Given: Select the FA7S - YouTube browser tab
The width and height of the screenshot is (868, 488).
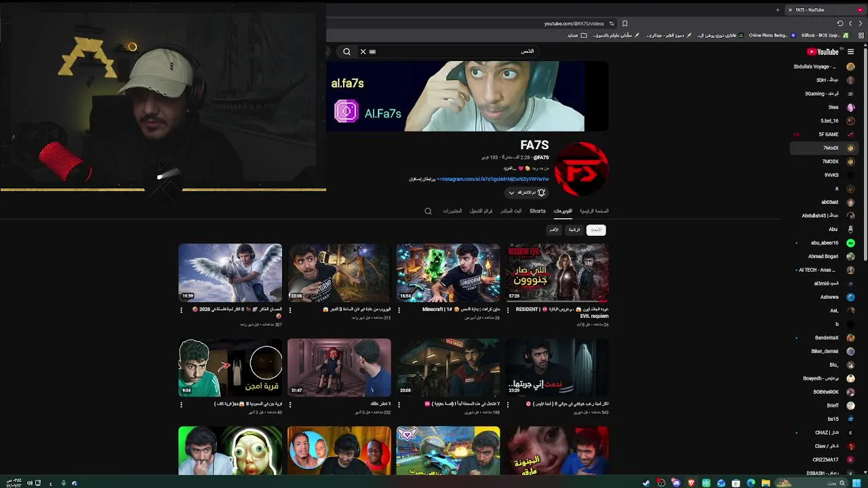Looking at the screenshot, I should pos(825,10).
